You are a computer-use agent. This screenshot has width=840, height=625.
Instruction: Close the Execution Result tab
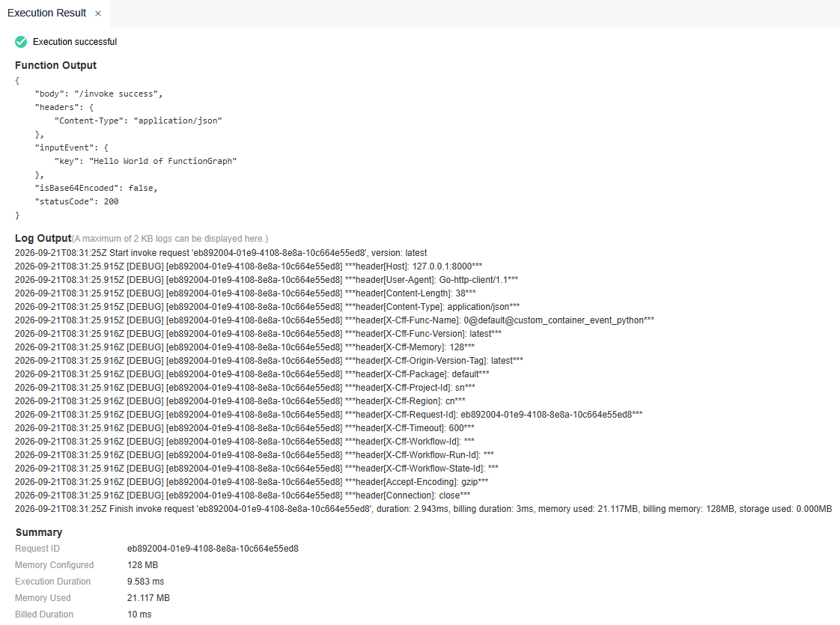coord(98,13)
